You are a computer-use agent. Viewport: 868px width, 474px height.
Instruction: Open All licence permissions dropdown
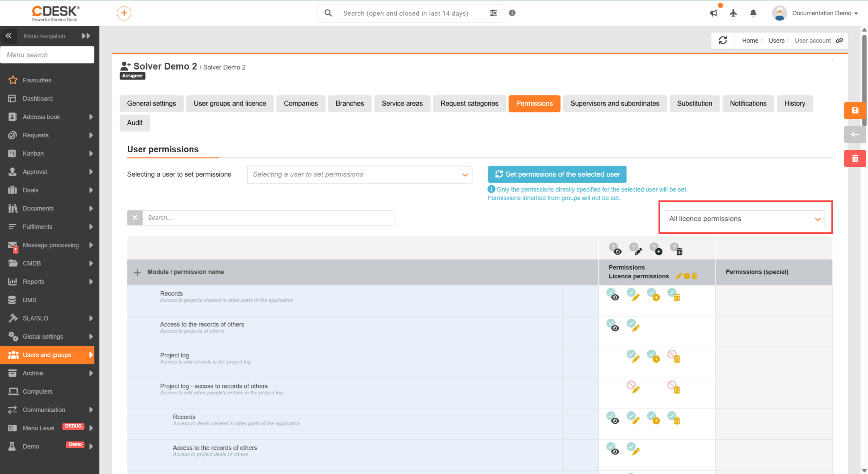point(744,219)
